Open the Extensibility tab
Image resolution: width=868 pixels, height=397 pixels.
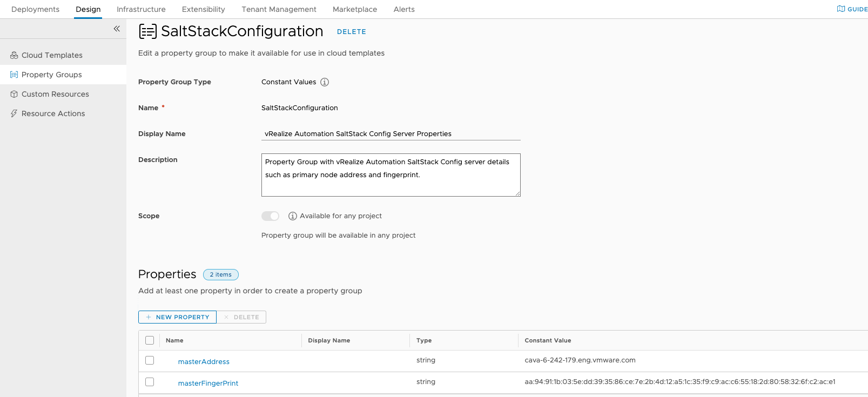point(204,9)
